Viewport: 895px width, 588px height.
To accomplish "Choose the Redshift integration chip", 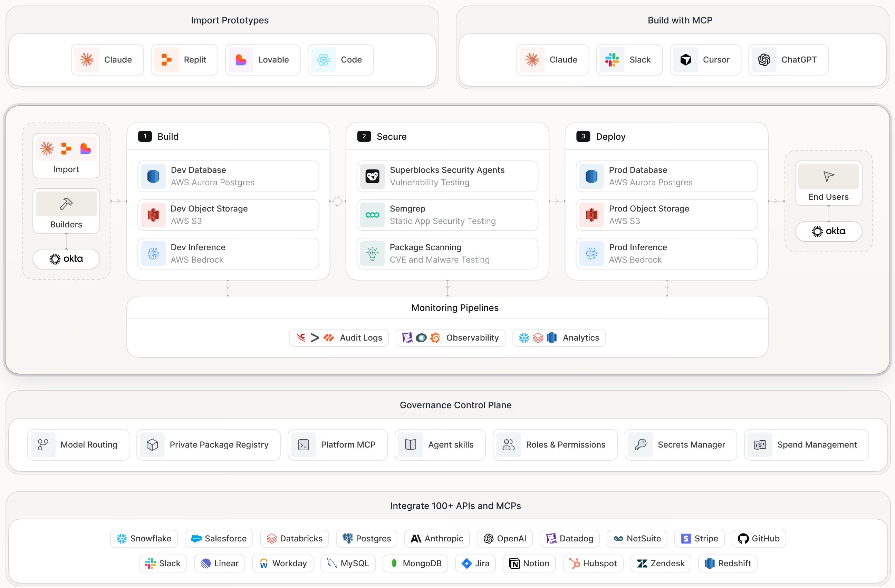I will coord(728,563).
